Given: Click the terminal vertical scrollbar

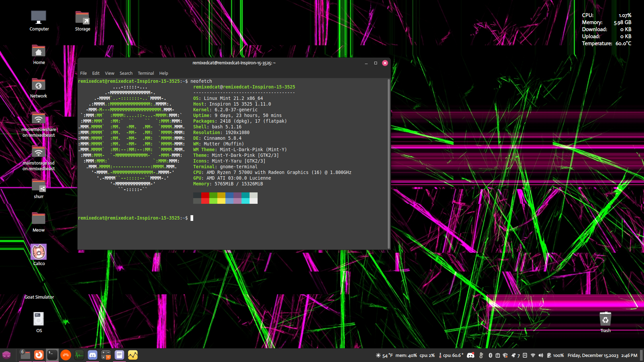Looking at the screenshot, I should pos(389,164).
